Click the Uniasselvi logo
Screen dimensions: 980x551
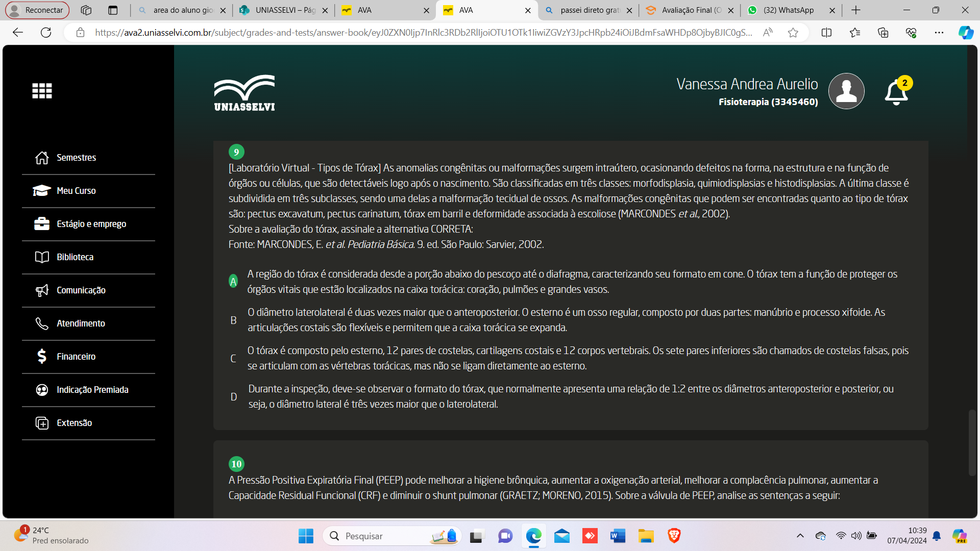click(x=244, y=93)
